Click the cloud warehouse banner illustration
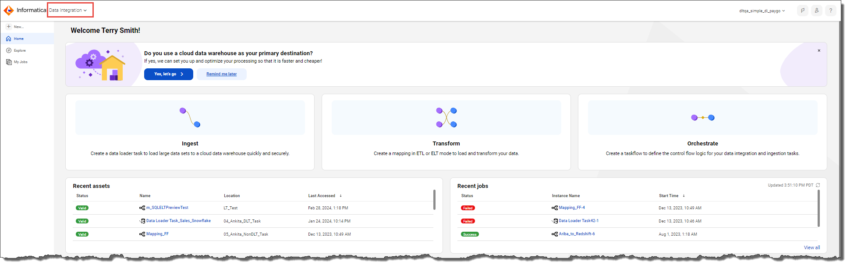The width and height of the screenshot is (868, 265). pos(101,64)
